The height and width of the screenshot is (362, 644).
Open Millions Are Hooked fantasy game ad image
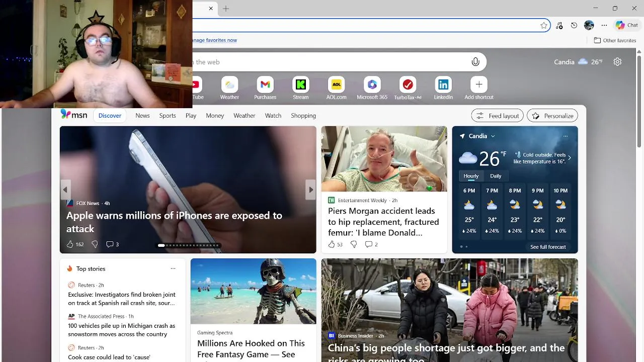254,291
